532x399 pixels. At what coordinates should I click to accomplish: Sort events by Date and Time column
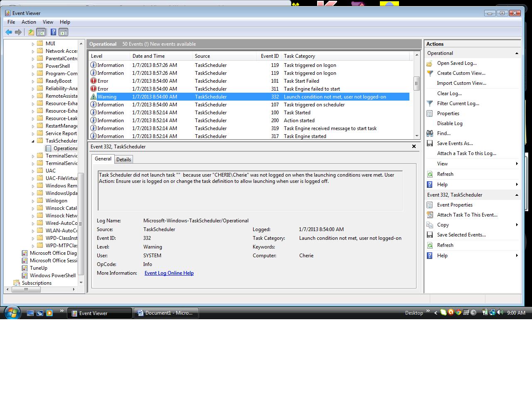pyautogui.click(x=161, y=56)
